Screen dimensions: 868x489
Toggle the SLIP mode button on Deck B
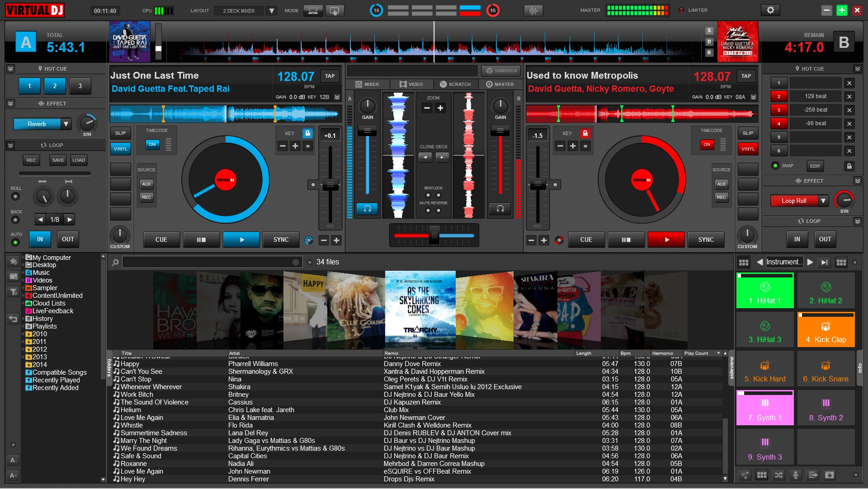pyautogui.click(x=747, y=133)
